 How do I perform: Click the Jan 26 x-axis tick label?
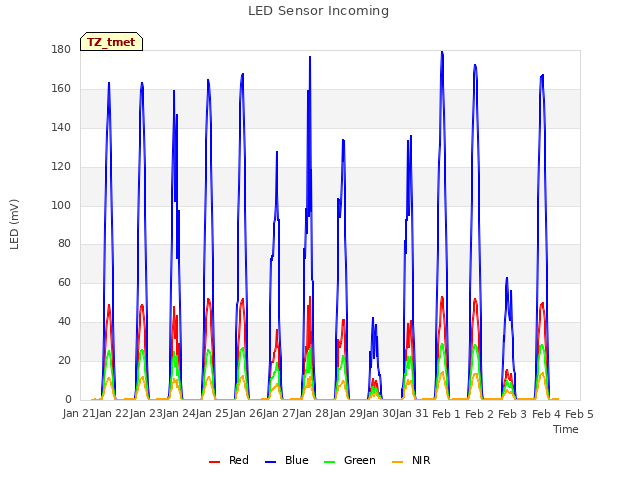coord(246,414)
